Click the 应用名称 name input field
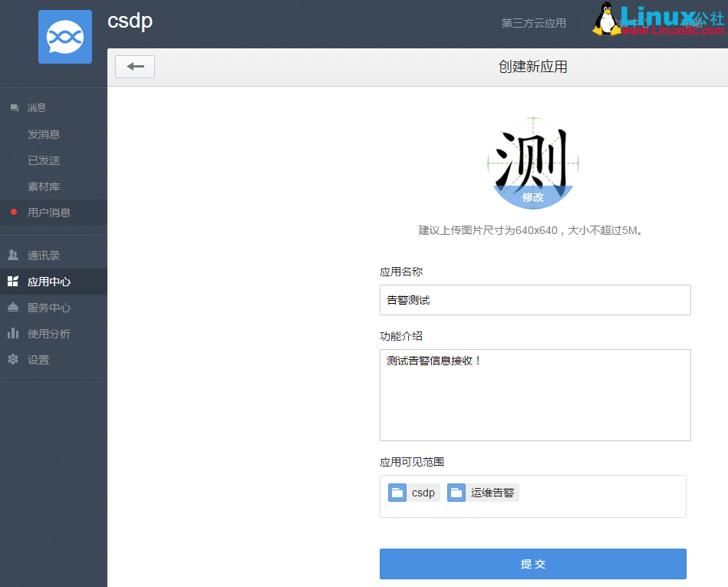Screen dimensions: 728x587 (x=535, y=300)
